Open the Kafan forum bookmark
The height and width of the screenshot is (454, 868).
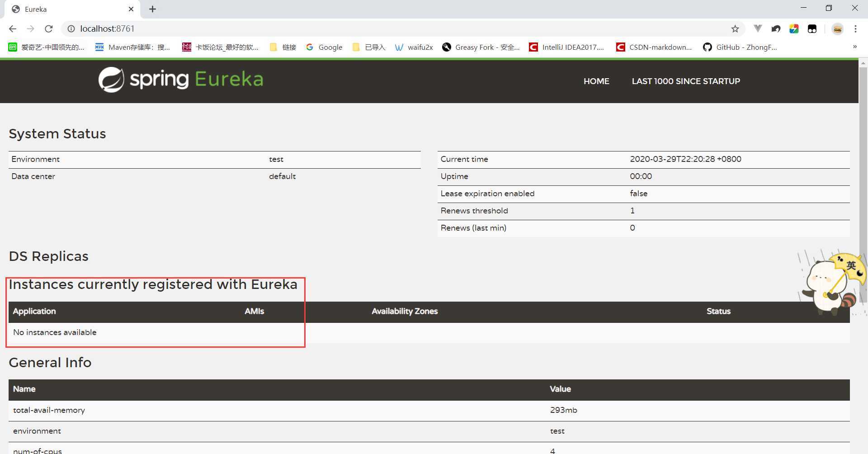(x=220, y=47)
